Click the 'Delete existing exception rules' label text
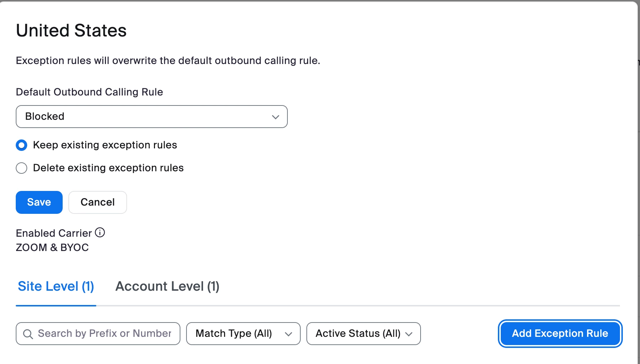Screen dimensions: 640x364 tap(108, 168)
